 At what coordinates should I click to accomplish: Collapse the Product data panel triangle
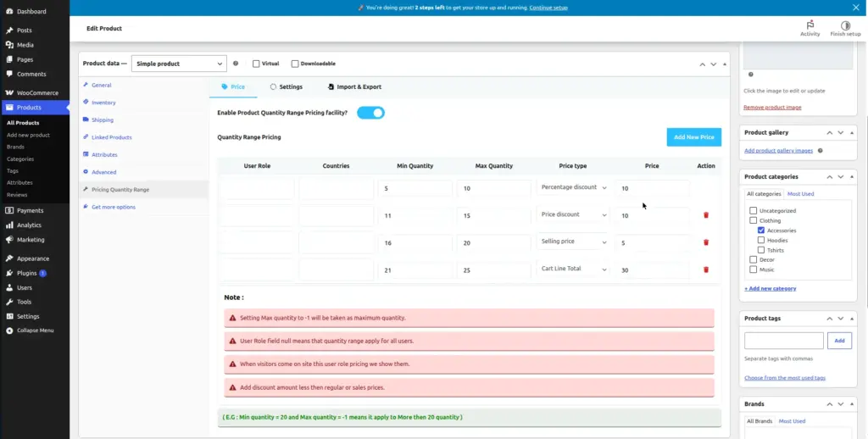(725, 64)
